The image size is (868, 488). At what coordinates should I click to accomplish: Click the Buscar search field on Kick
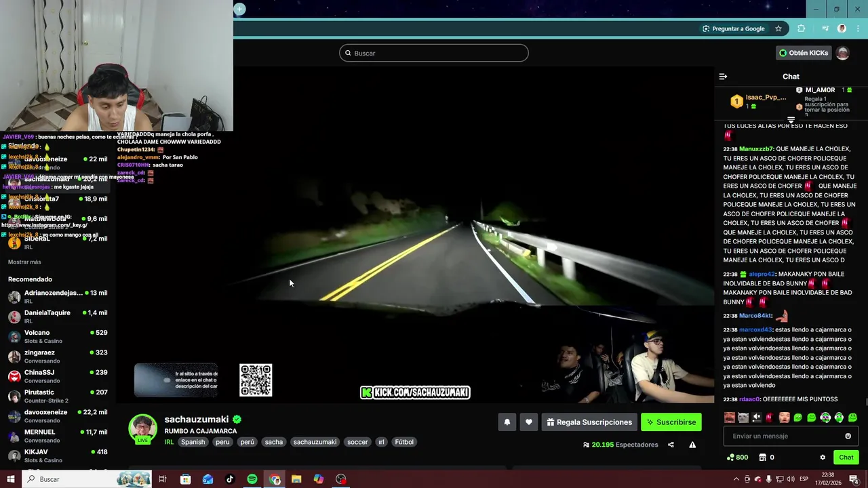(x=434, y=53)
